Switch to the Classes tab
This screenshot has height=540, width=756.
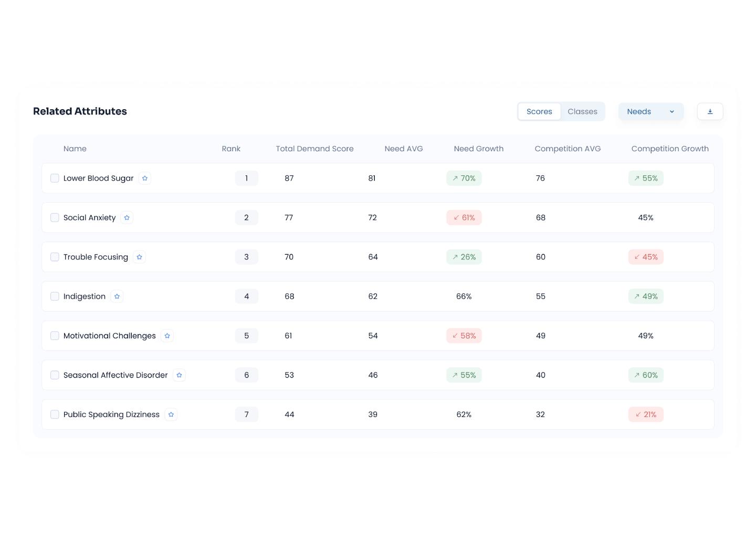pos(582,111)
